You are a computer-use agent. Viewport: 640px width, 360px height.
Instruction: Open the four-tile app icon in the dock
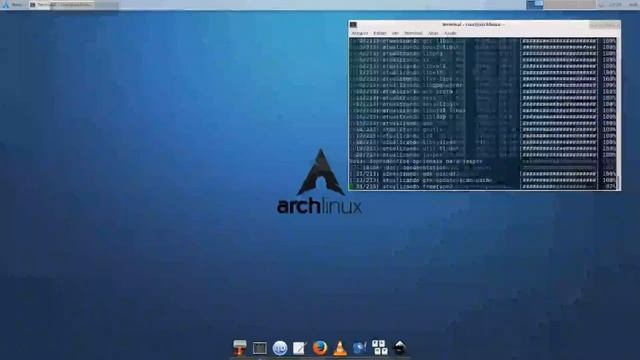click(x=380, y=348)
